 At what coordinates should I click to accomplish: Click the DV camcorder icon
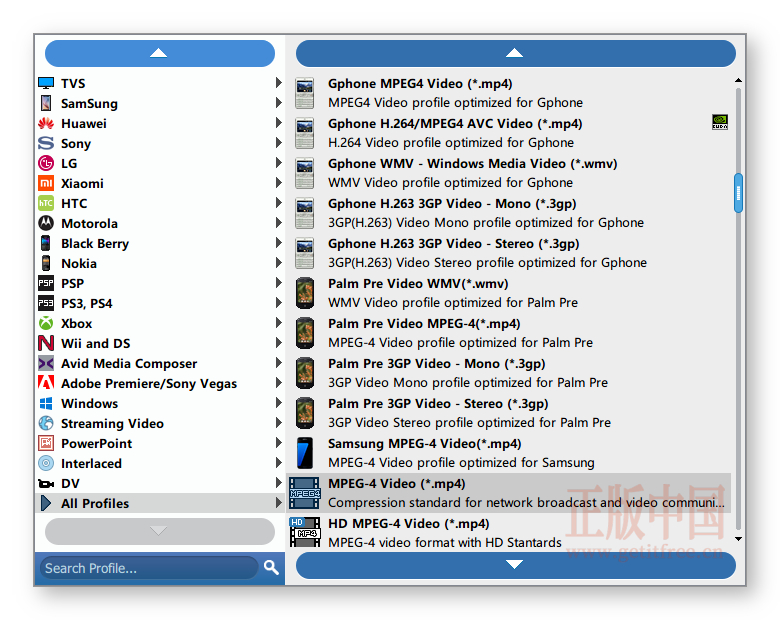(46, 483)
